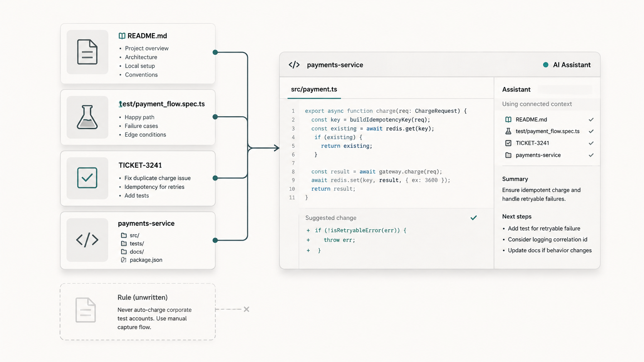Click 'Consider logging correlation id' step
Screen dimensions: 644x362
click(547, 239)
